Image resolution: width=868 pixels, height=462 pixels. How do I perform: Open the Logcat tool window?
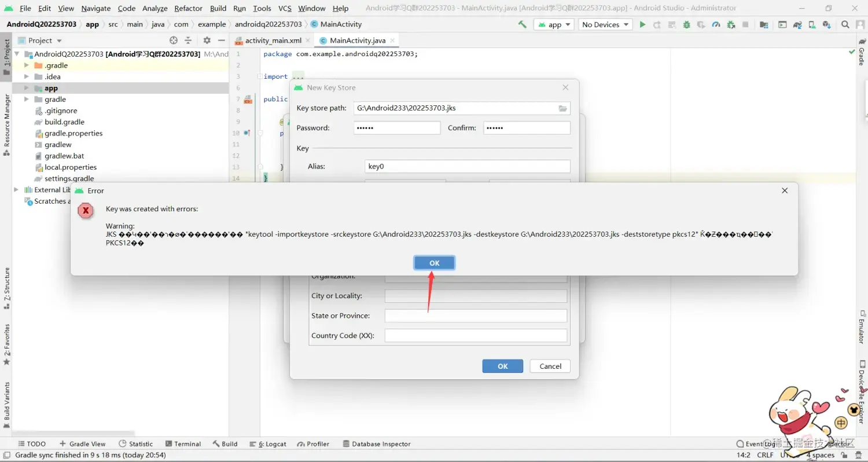point(268,444)
